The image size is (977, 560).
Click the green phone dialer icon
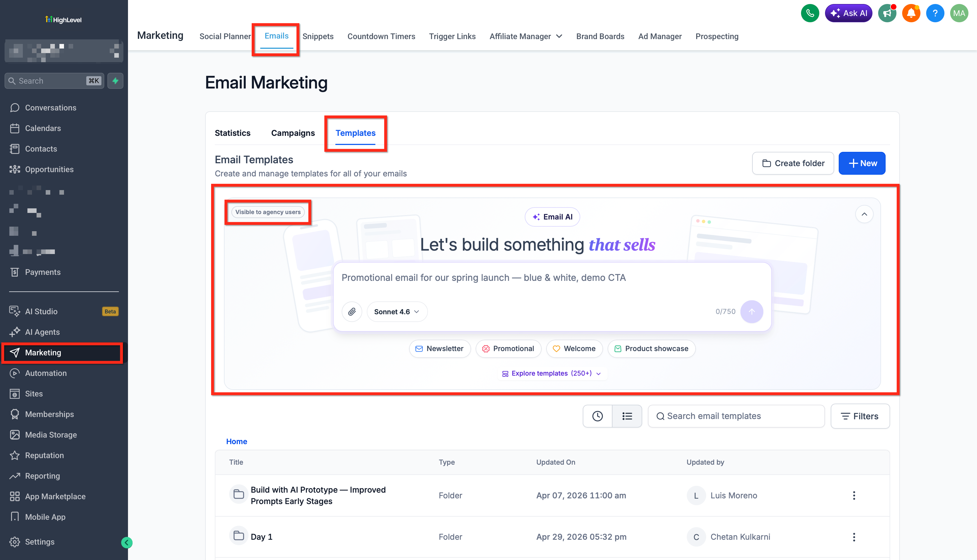tap(810, 13)
